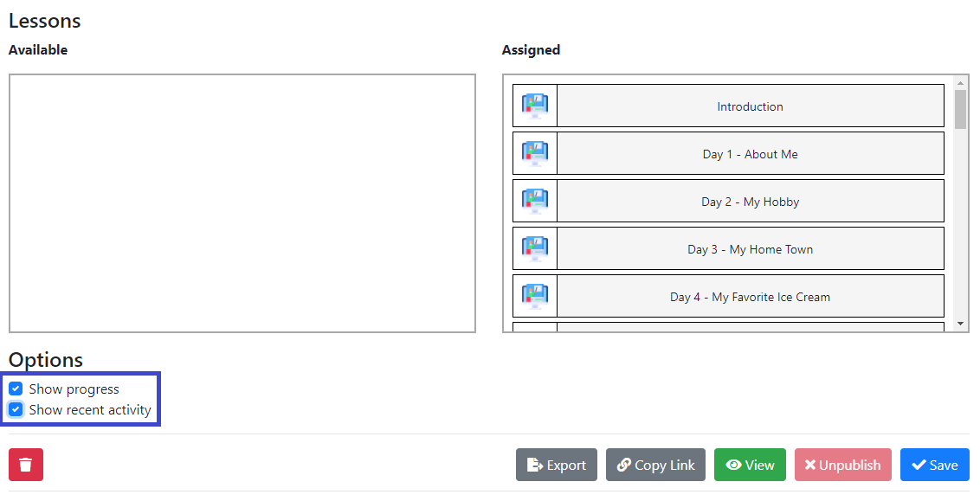Select the Day 1 - About Me lesson

coord(728,154)
